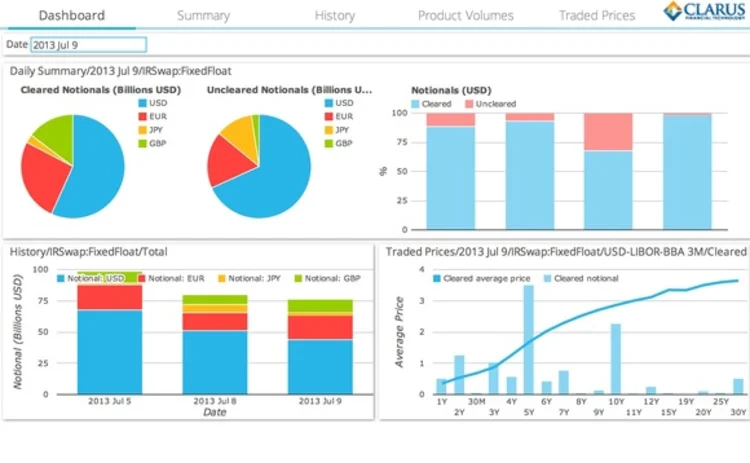Toggle USD in Cleared Notionals legend
This screenshot has height=463, width=750.
pyautogui.click(x=153, y=103)
